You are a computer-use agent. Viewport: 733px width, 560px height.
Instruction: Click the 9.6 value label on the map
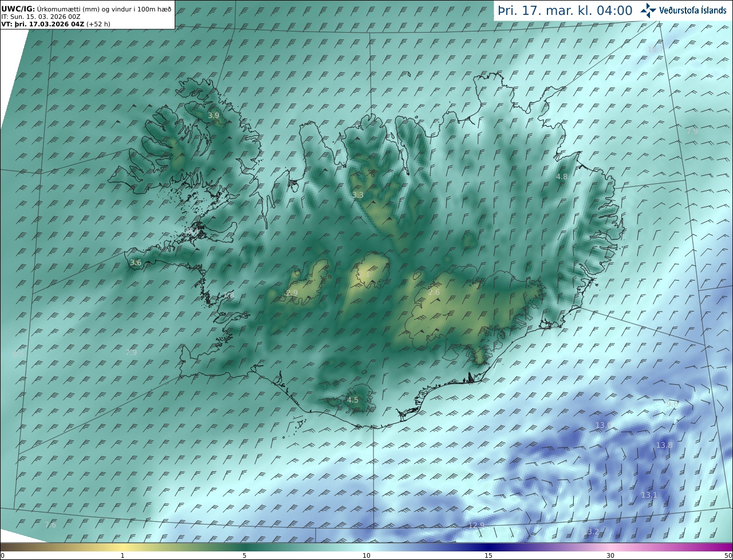coord(672,404)
